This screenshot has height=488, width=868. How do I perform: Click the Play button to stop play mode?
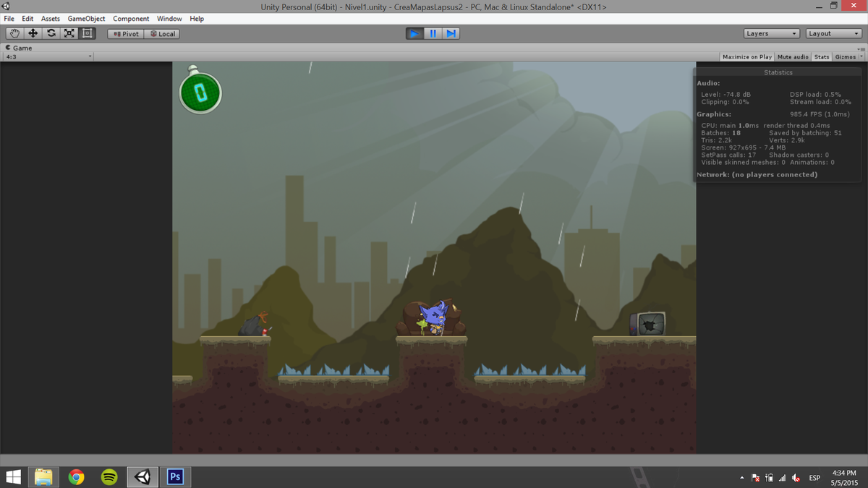[x=414, y=33]
